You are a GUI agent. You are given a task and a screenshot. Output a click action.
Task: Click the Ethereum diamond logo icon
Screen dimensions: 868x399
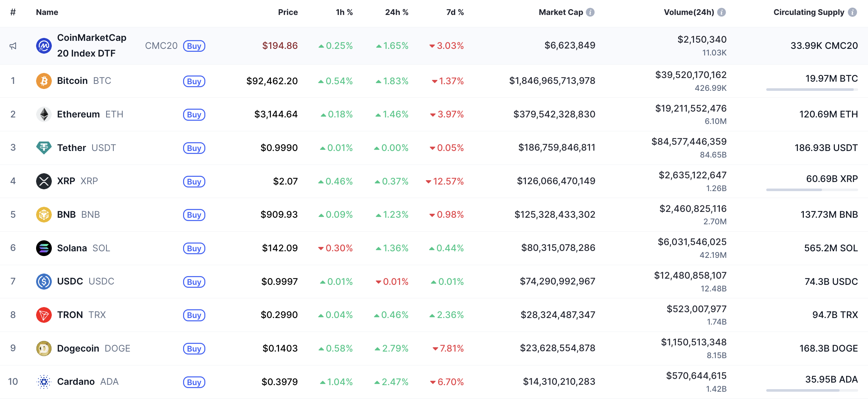coord(44,115)
